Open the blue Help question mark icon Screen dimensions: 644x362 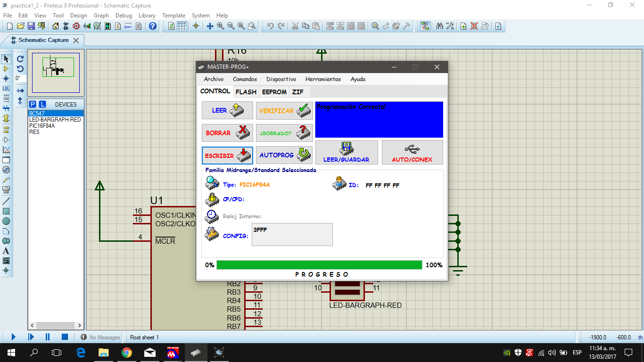153,26
